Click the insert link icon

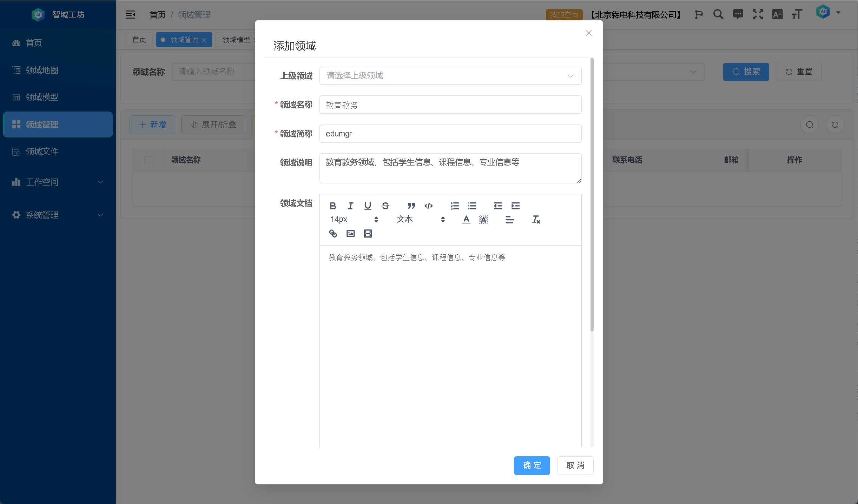333,234
